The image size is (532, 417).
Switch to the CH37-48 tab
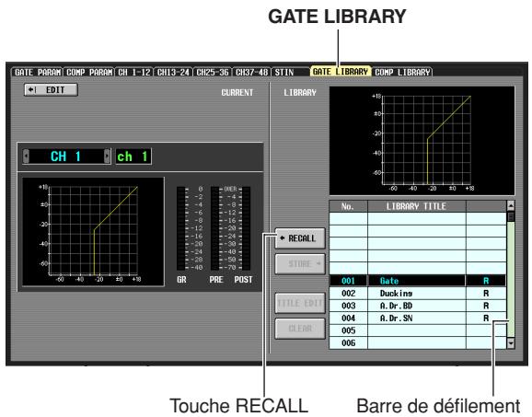coord(251,73)
